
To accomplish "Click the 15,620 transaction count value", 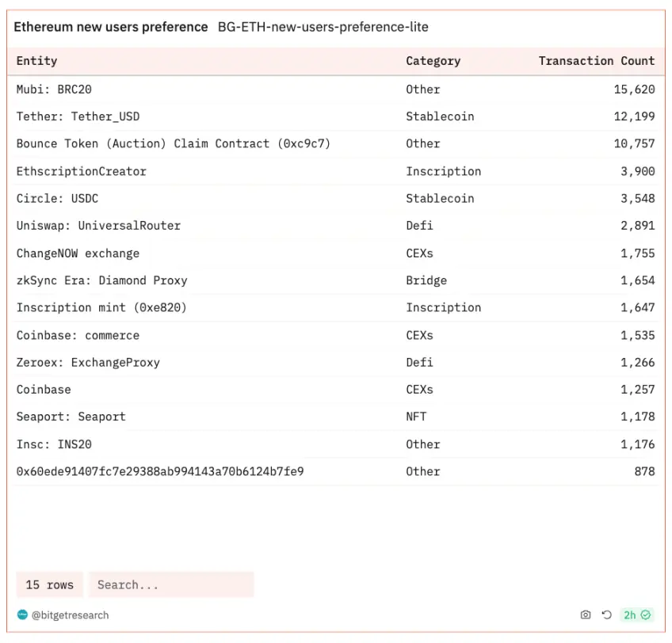I will [634, 89].
